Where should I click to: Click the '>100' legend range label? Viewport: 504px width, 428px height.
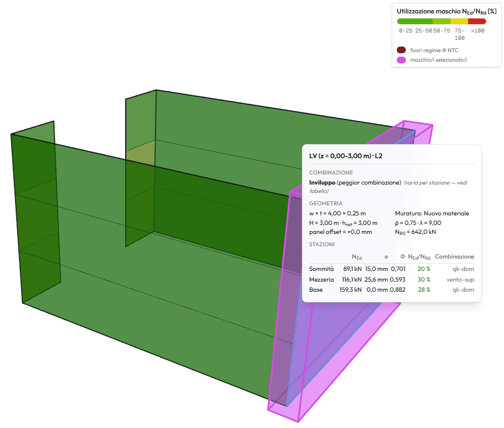coord(478,31)
